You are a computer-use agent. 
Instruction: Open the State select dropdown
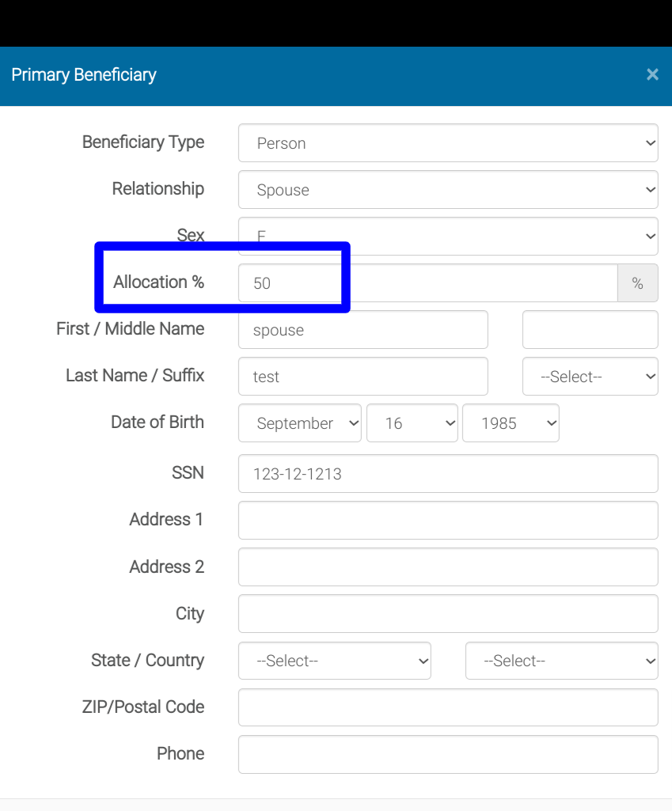334,661
